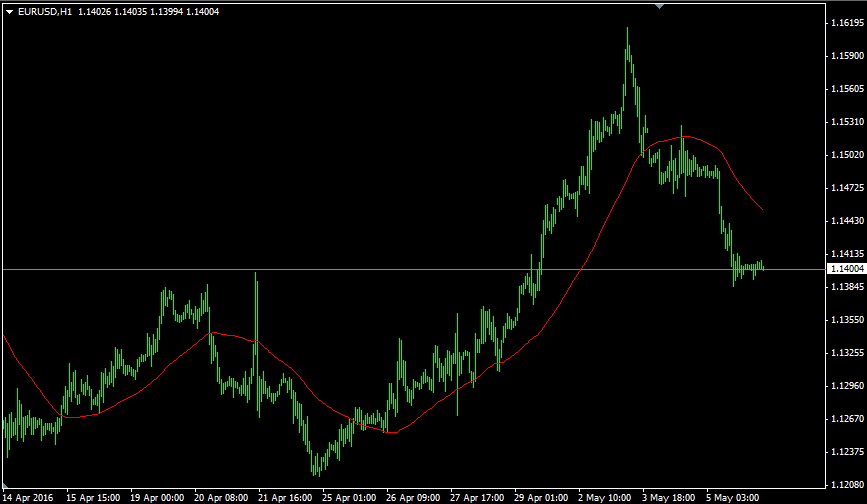Click the 5 May 03:00 time label
The width and height of the screenshot is (867, 504).
[733, 497]
